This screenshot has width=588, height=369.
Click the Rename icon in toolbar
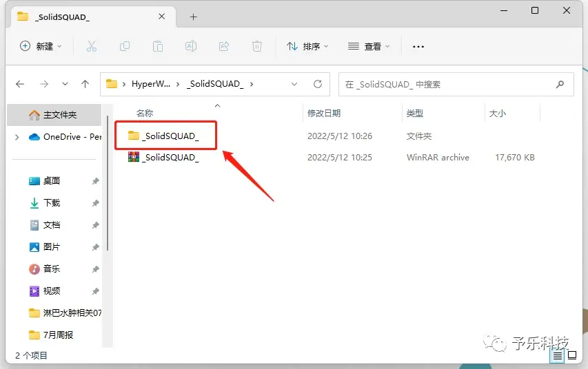[191, 46]
